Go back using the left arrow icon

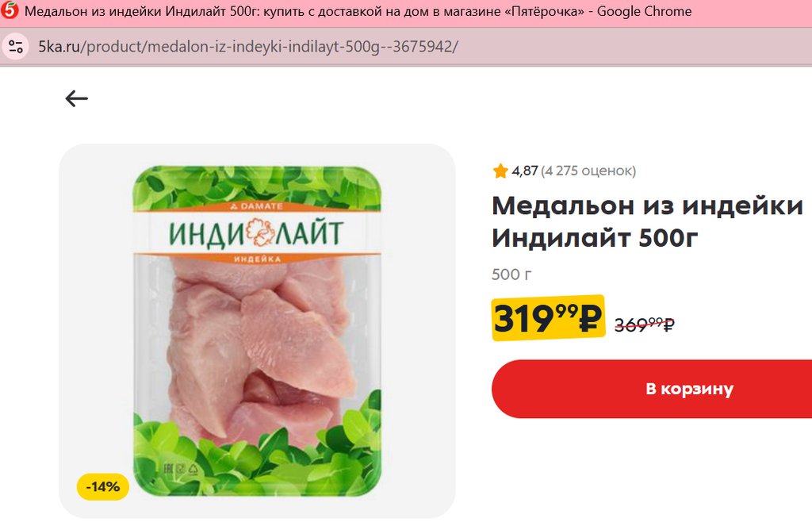click(x=77, y=98)
